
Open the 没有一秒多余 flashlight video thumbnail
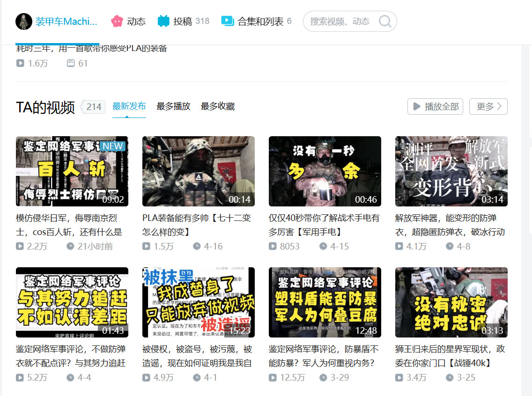(x=325, y=171)
